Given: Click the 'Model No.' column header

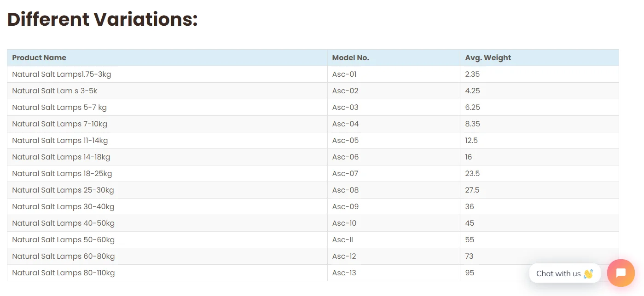Looking at the screenshot, I should (350, 58).
